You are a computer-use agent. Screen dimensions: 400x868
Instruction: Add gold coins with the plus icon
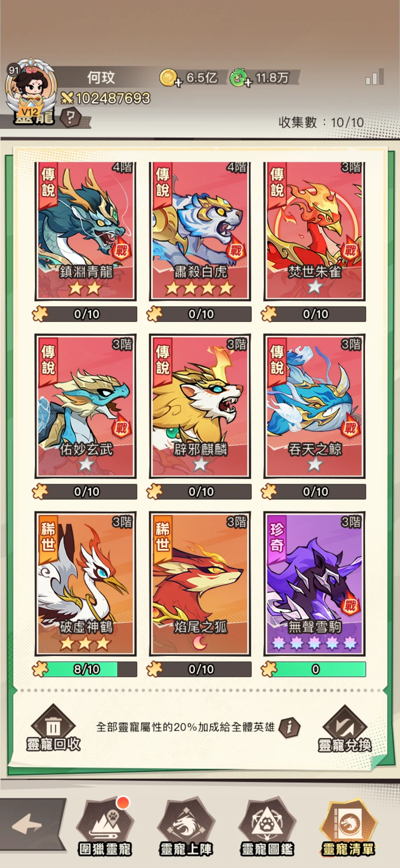tap(178, 83)
